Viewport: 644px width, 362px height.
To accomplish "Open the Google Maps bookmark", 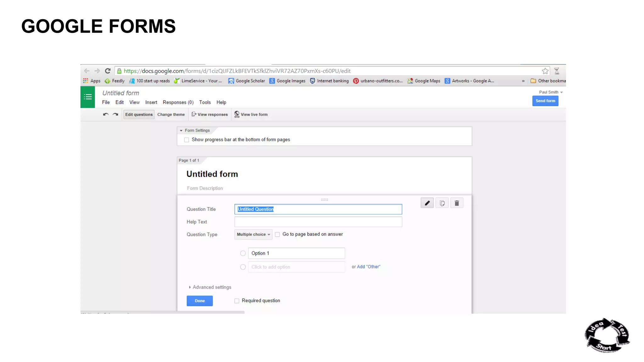I will coord(424,81).
